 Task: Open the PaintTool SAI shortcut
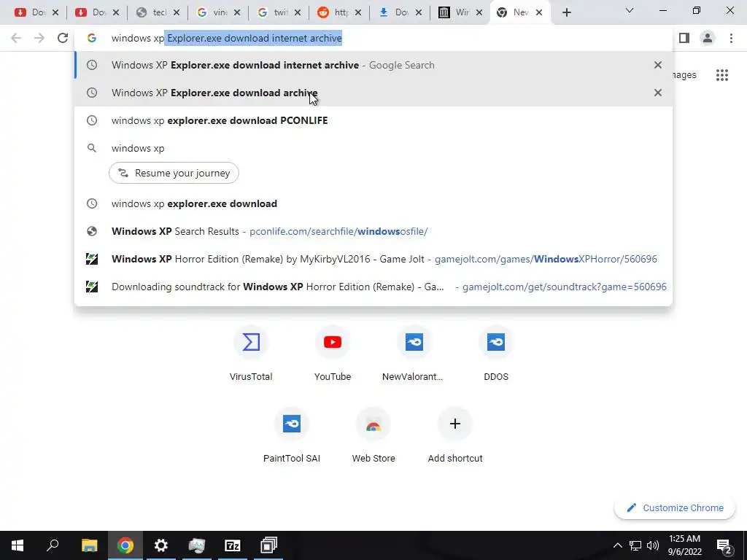pyautogui.click(x=292, y=435)
